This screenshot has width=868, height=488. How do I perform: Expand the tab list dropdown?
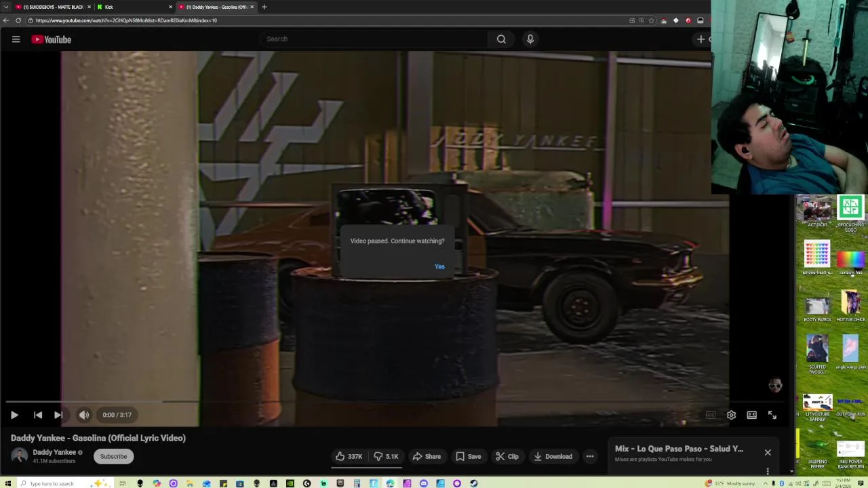point(5,7)
